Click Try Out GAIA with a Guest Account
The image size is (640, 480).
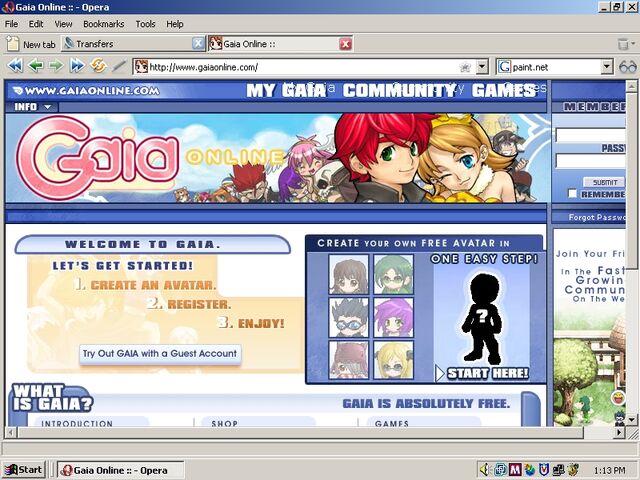pyautogui.click(x=160, y=354)
